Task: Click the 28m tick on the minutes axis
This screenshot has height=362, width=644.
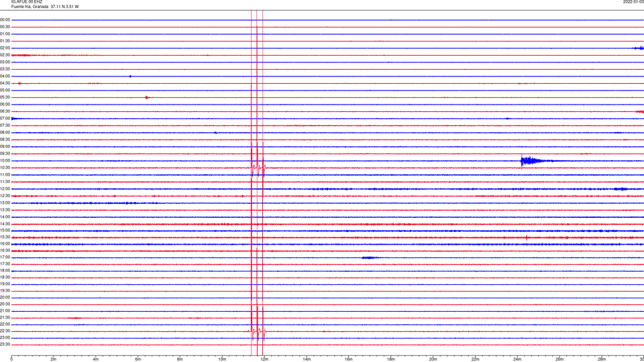Action: point(602,359)
